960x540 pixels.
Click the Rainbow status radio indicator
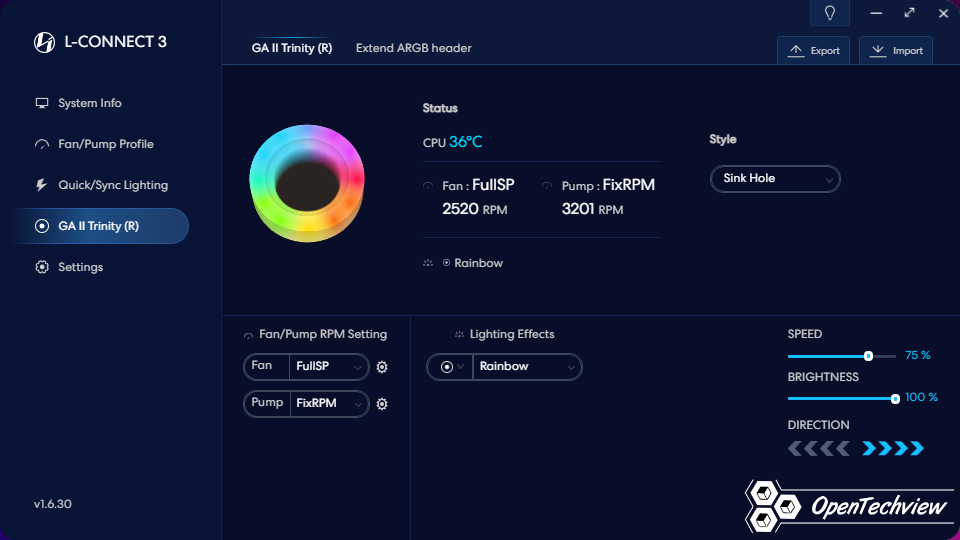point(446,263)
